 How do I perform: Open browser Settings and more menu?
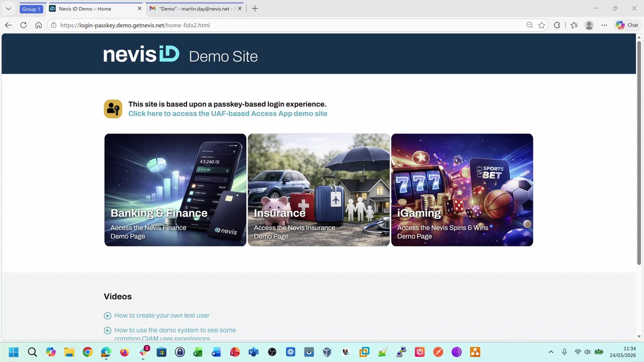(604, 25)
